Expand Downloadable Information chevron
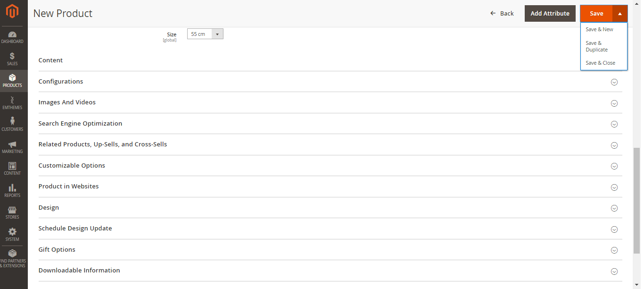 click(x=614, y=271)
